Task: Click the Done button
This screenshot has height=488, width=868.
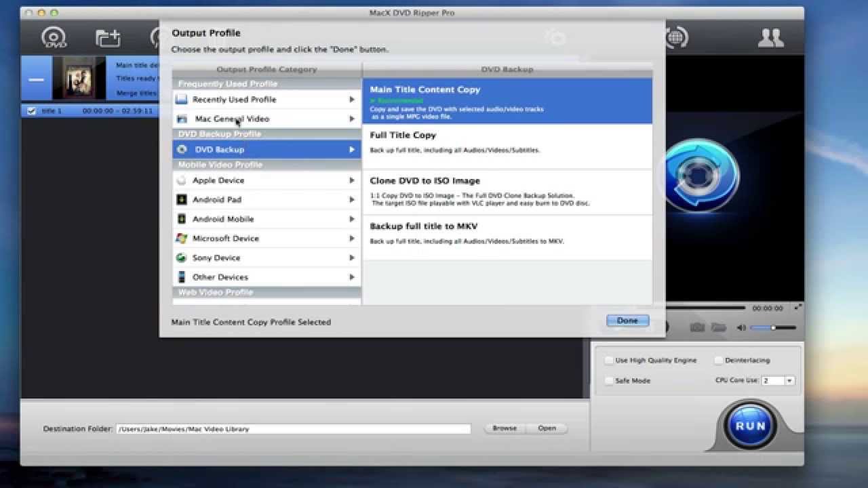Action: coord(627,321)
